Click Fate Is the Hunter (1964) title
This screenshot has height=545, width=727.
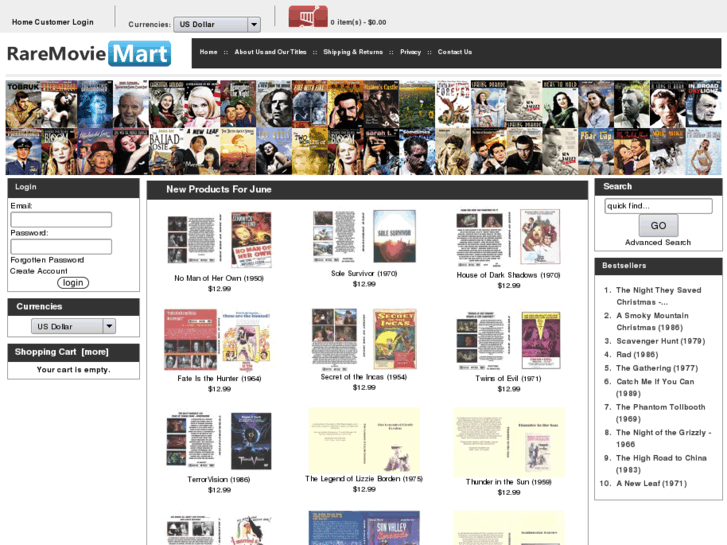tap(219, 378)
